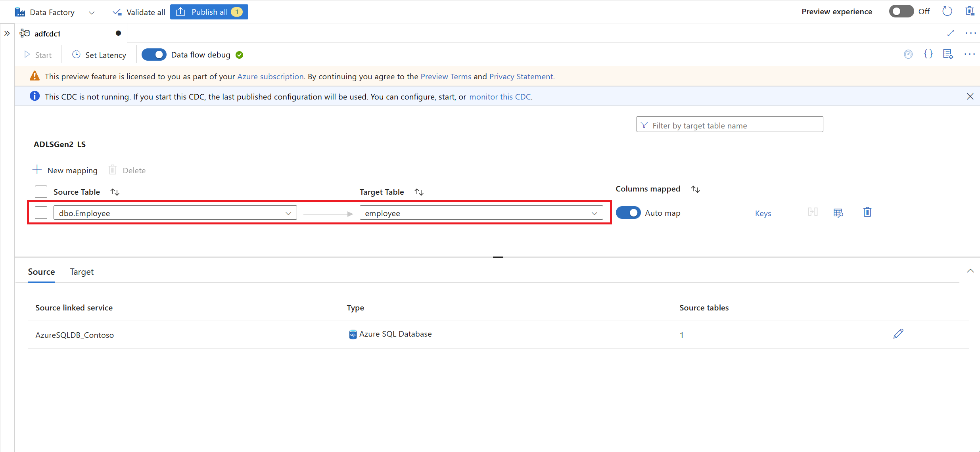
Task: Edit the AzureSQLDB_Contoso source tables
Action: (x=898, y=334)
